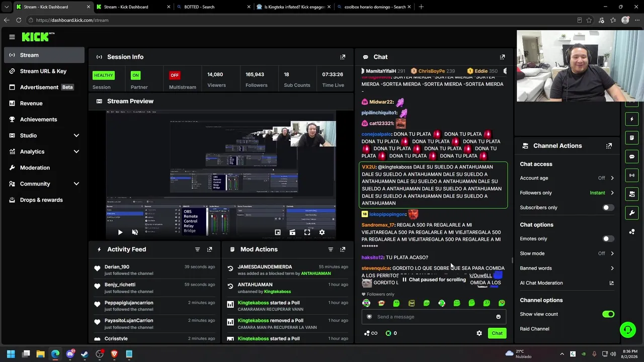
Task: Toggle theater mode in stream preview
Action: [292, 232]
